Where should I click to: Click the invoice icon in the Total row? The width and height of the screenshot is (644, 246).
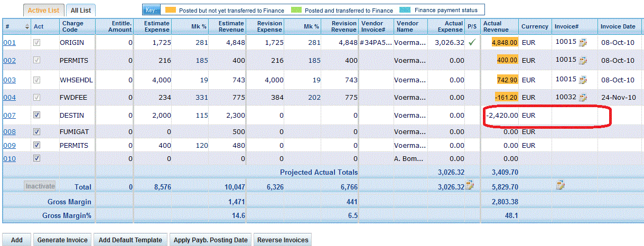pyautogui.click(x=561, y=185)
